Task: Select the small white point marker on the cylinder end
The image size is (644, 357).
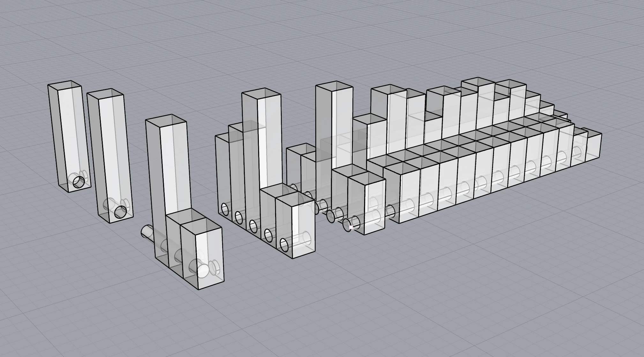Action: click(351, 227)
